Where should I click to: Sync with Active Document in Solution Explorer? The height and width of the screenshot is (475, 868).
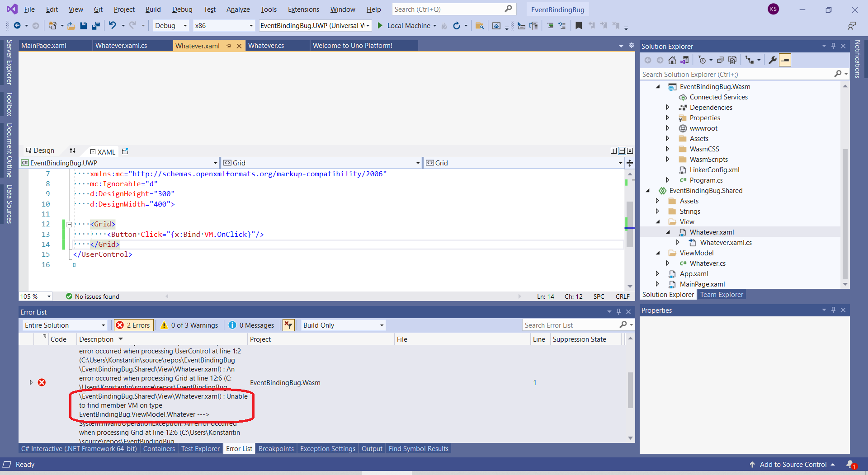(685, 60)
